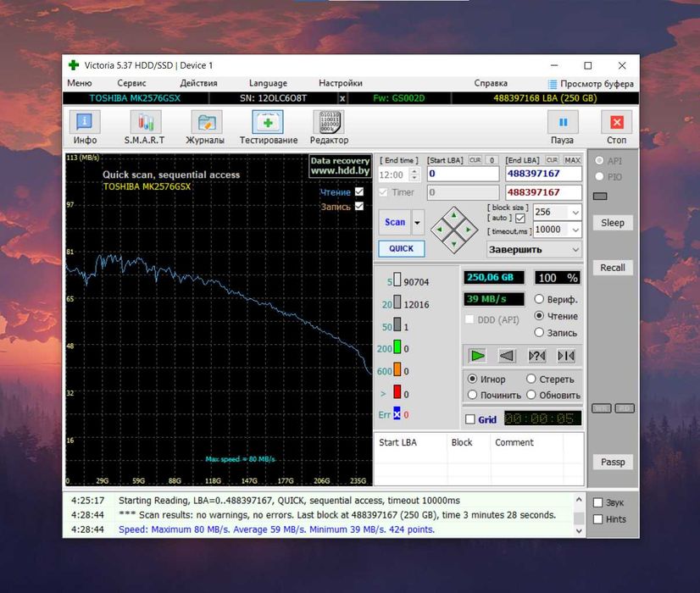Viewport: 700px width, 593px height.
Task: Open the Сервис menu
Action: tap(131, 83)
